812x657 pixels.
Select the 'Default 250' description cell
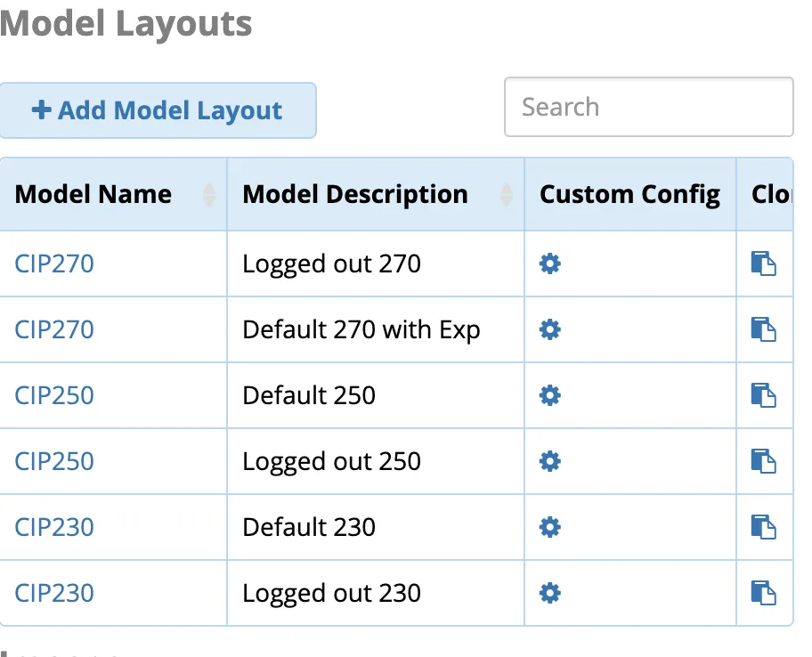(376, 395)
